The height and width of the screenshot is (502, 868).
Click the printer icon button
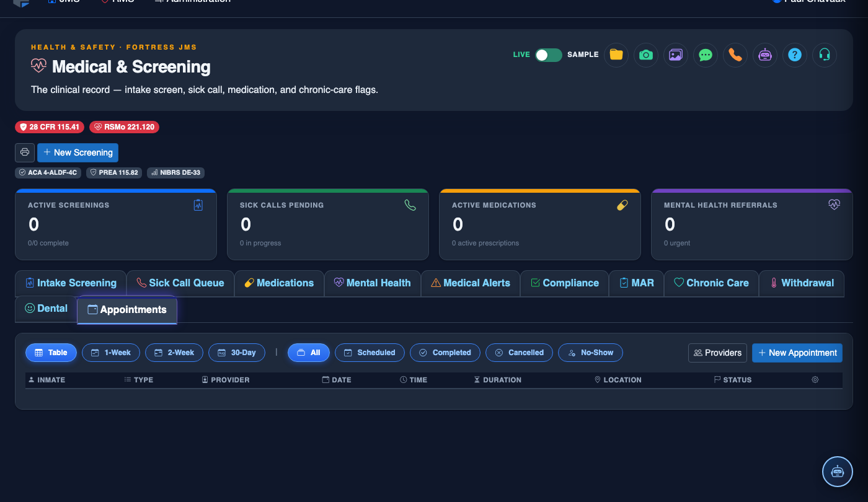click(x=25, y=152)
